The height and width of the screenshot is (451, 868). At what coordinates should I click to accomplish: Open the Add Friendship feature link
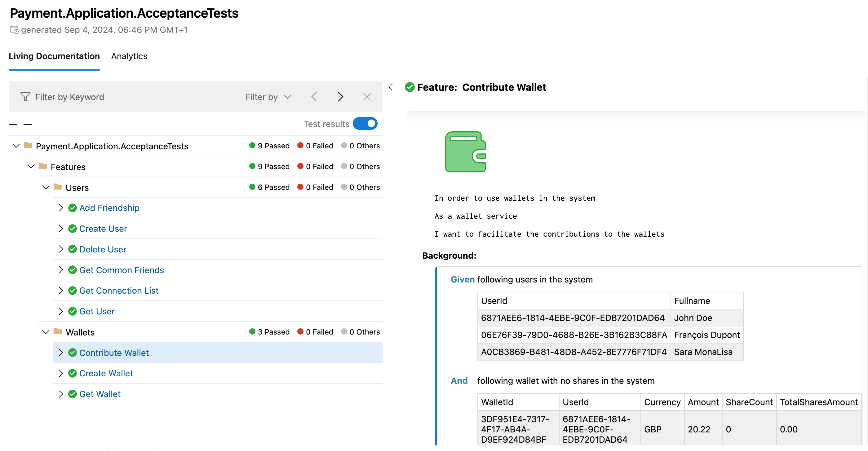tap(109, 208)
